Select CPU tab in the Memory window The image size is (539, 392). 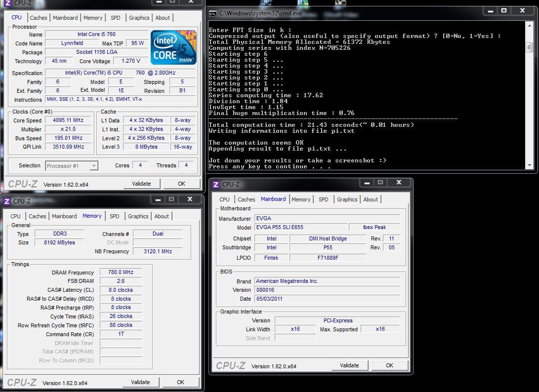pos(15,216)
